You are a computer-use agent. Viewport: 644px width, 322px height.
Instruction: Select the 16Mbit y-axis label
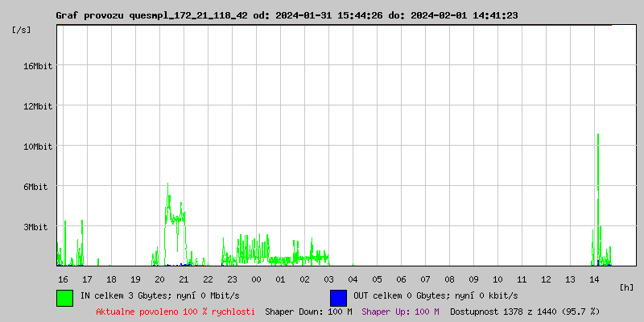pos(38,66)
